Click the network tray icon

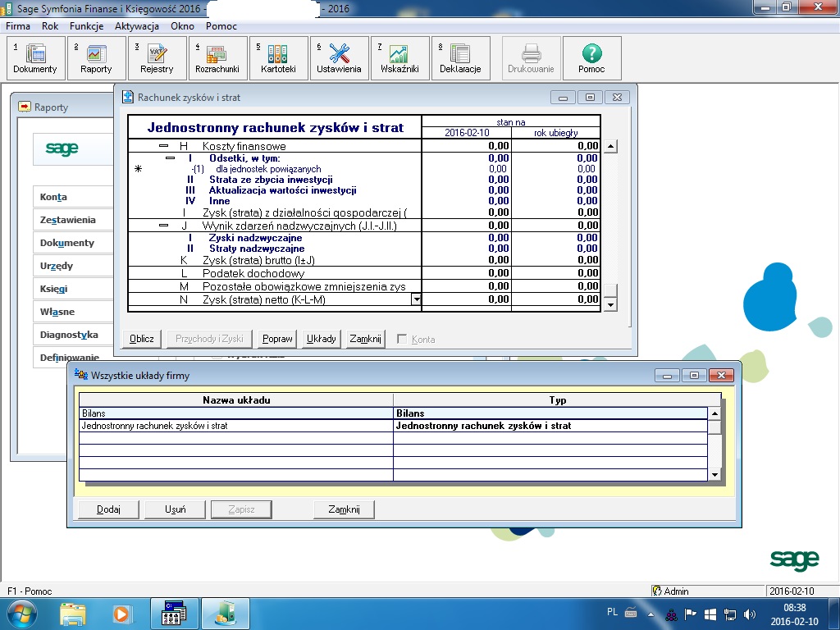729,614
